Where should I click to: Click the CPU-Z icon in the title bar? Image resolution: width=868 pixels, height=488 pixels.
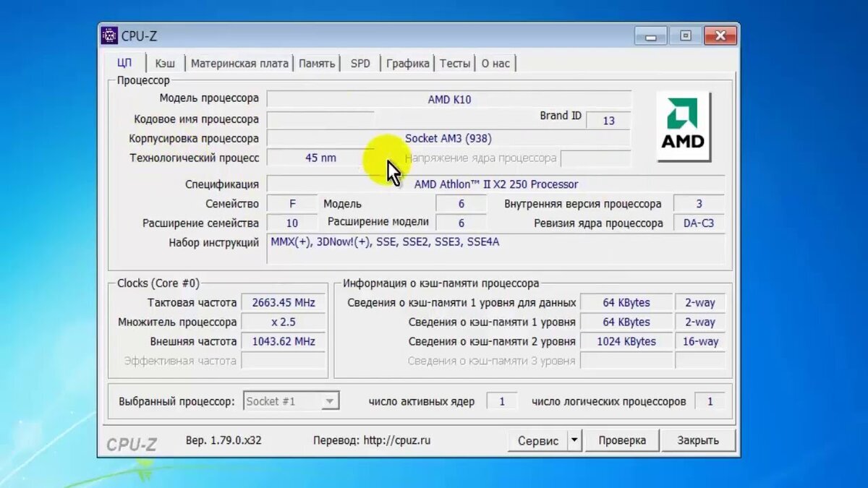coord(109,35)
